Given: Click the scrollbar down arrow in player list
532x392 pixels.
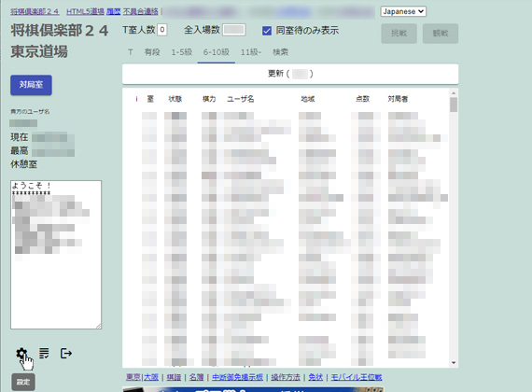Looking at the screenshot, I should [x=454, y=363].
